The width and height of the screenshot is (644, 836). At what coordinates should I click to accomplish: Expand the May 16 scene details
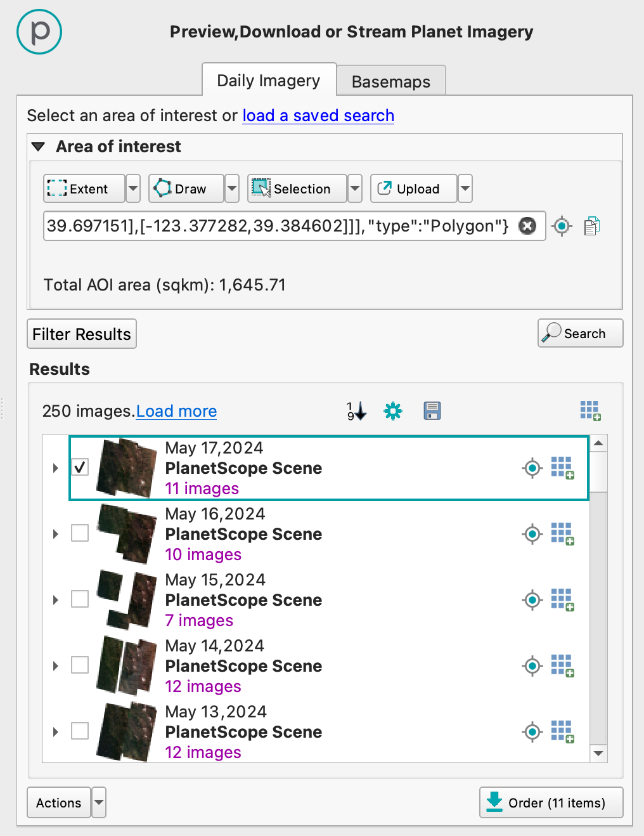coord(55,534)
